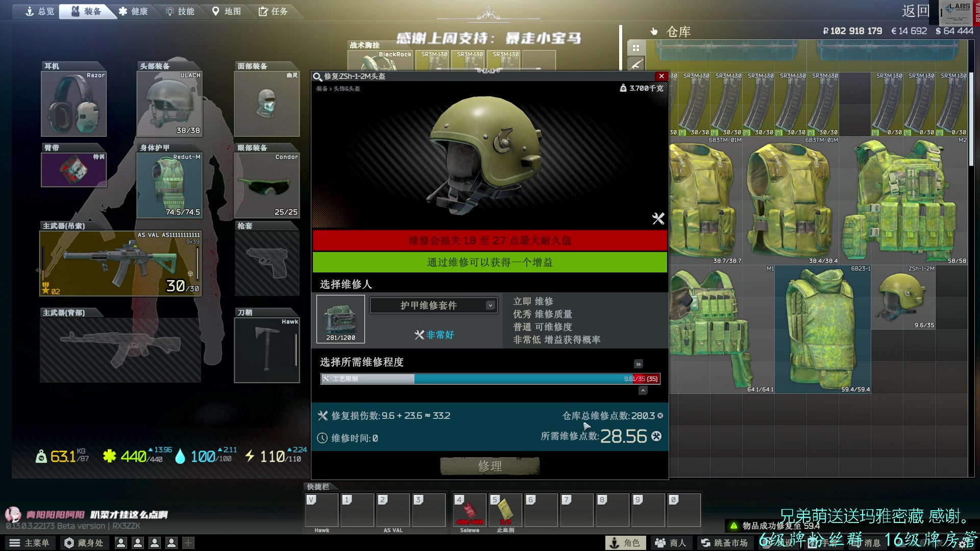Click the 工艺限制 craft-limit section of repair bar
The height and width of the screenshot is (551, 980).
point(367,379)
